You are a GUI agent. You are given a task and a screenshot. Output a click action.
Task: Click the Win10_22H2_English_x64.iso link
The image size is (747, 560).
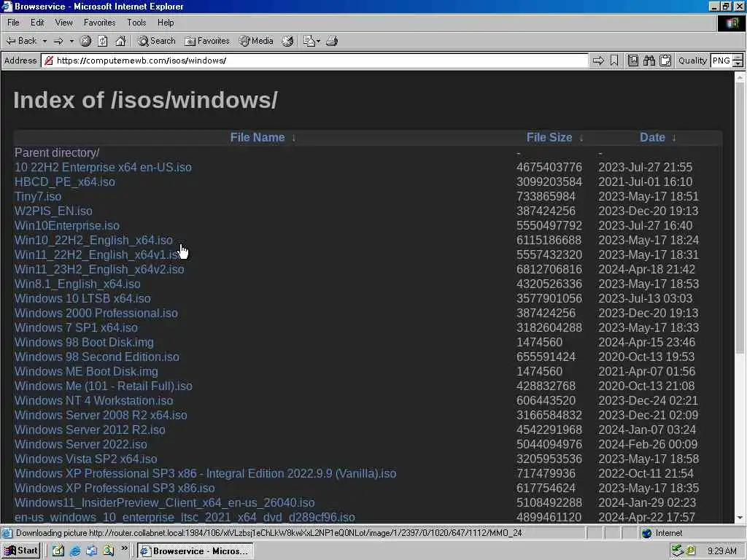[x=93, y=241]
